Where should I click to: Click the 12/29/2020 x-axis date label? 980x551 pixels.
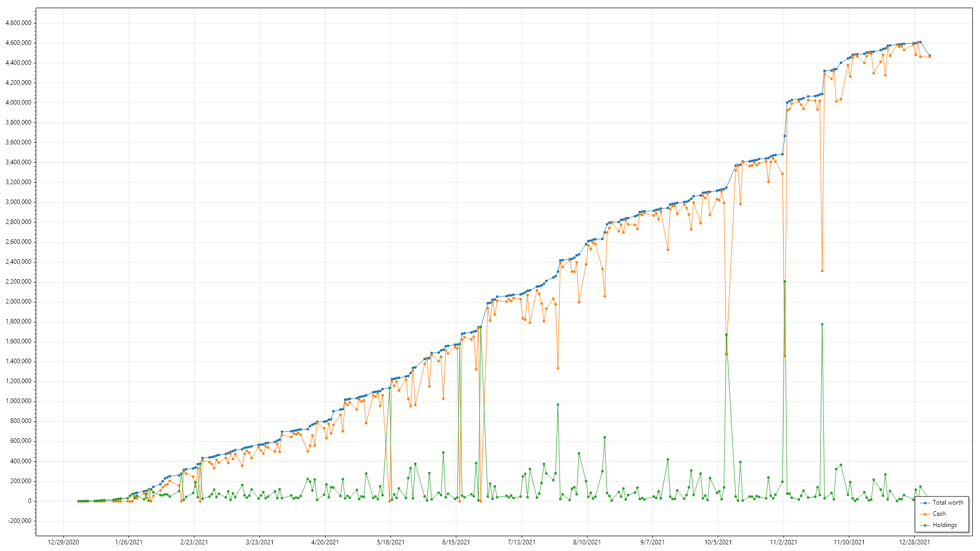[63, 542]
